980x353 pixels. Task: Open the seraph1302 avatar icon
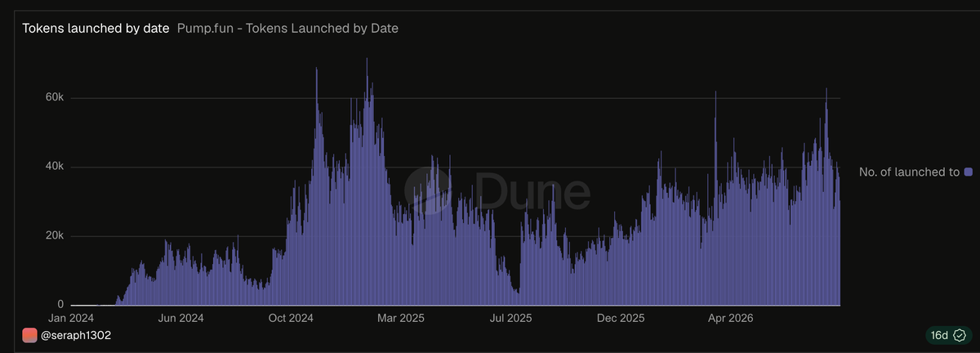coord(29,335)
